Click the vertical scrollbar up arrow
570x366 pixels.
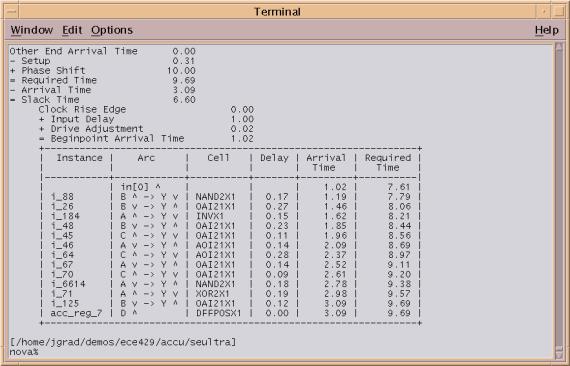point(559,47)
